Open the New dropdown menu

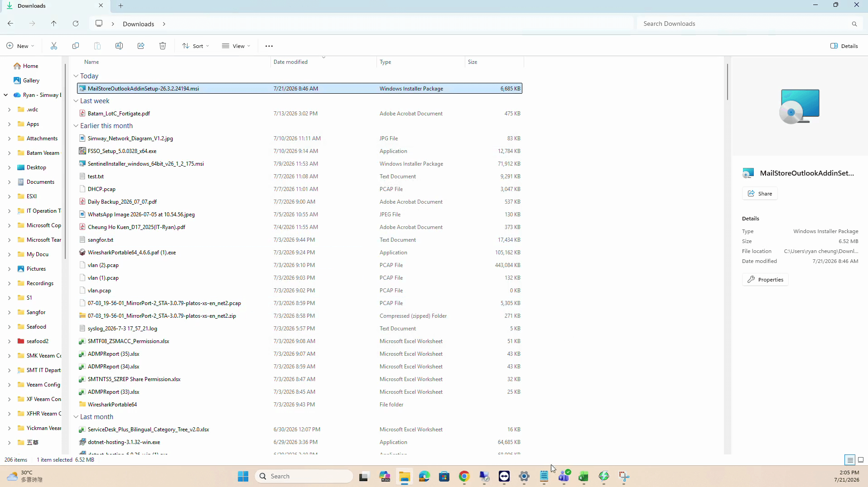(20, 46)
